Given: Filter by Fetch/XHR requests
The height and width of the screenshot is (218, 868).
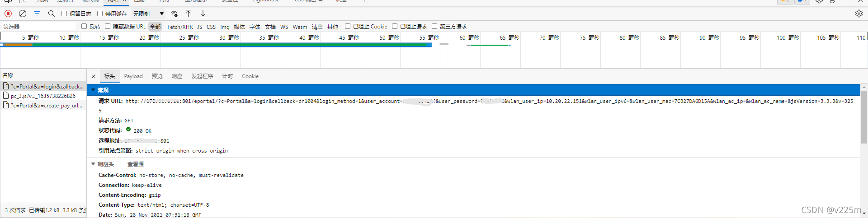Looking at the screenshot, I should click(x=180, y=27).
